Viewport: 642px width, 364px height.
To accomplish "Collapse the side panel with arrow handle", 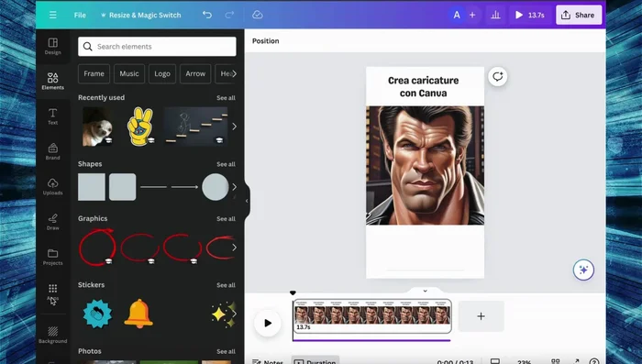I will pyautogui.click(x=247, y=201).
